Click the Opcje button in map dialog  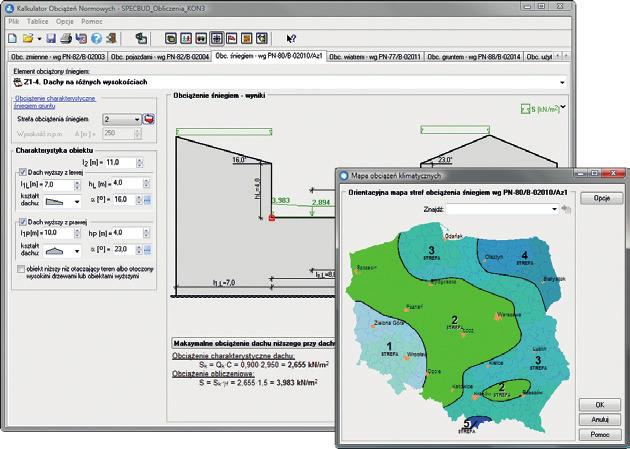(x=601, y=198)
